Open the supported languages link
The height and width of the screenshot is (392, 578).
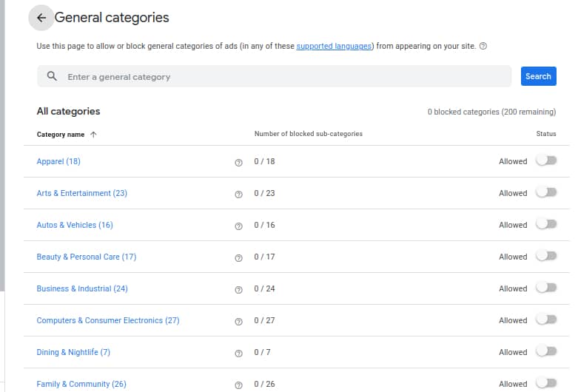click(334, 46)
